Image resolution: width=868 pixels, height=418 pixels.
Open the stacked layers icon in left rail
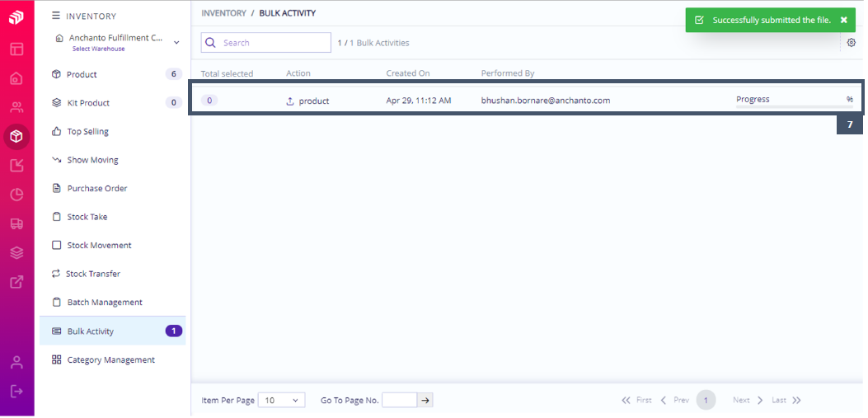[x=16, y=253]
